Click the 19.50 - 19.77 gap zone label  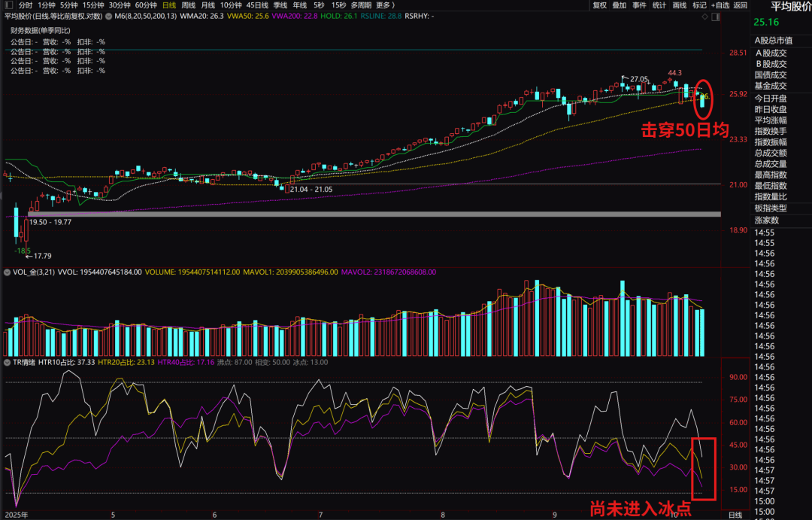pyautogui.click(x=50, y=222)
